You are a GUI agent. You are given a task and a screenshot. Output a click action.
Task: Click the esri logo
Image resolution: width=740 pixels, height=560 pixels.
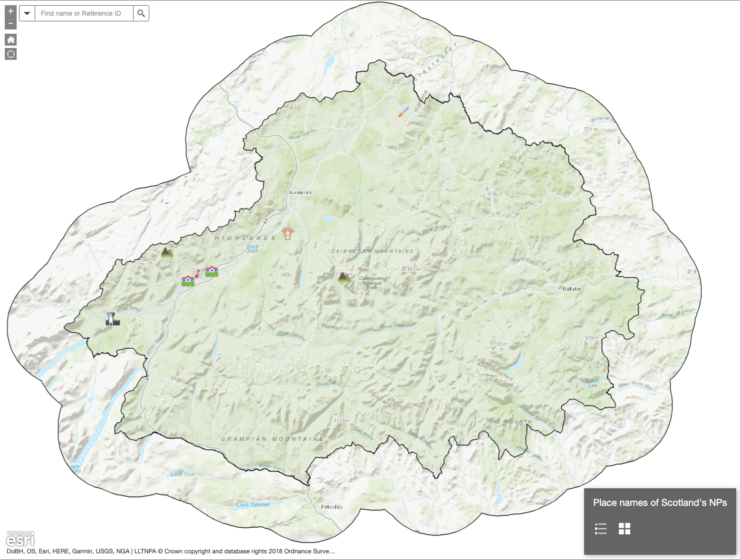coord(20,539)
